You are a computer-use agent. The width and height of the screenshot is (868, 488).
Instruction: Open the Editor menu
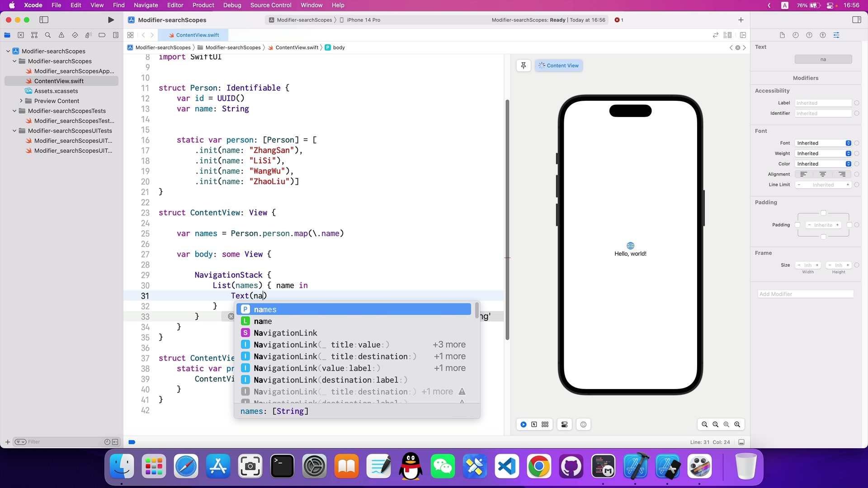175,5
